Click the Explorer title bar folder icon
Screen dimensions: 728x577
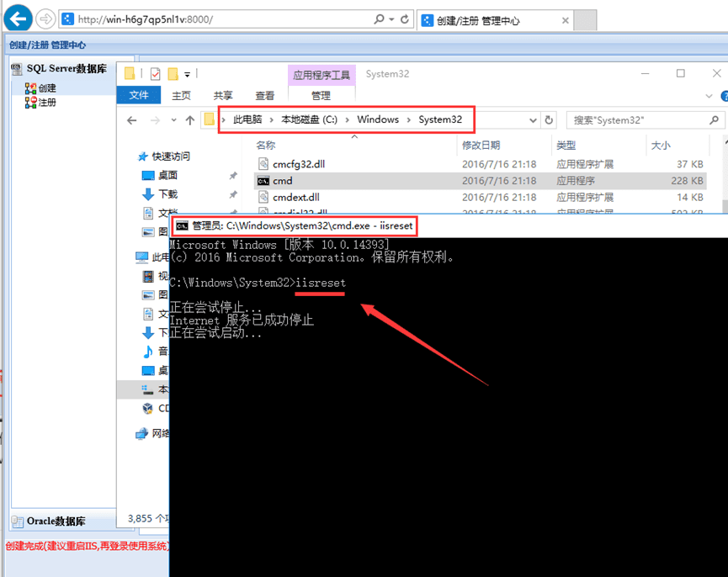[x=130, y=73]
